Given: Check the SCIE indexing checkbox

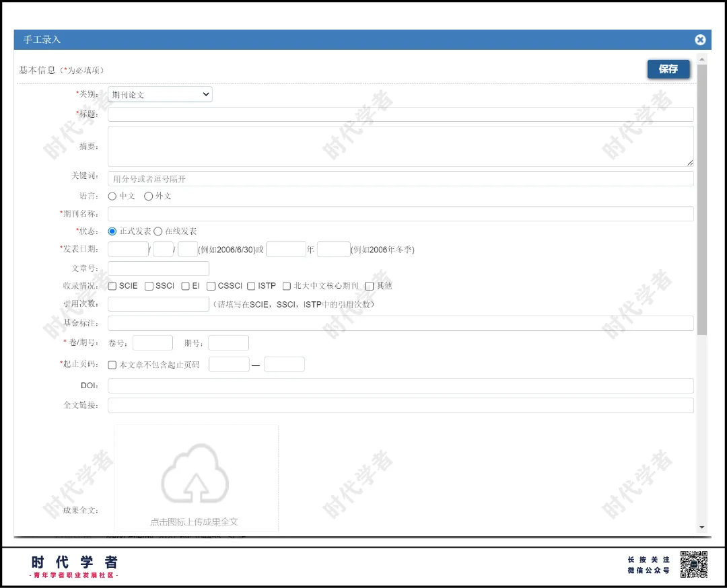Looking at the screenshot, I should (112, 287).
